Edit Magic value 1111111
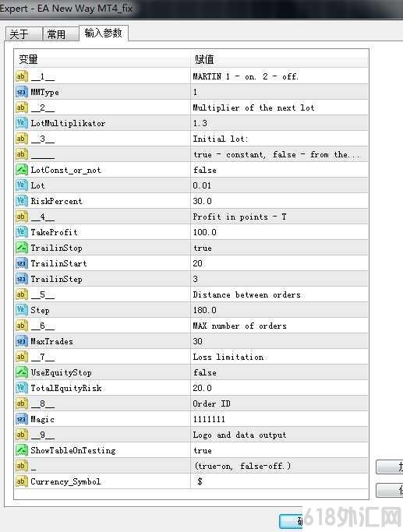The height and width of the screenshot is (532, 403). tap(279, 419)
